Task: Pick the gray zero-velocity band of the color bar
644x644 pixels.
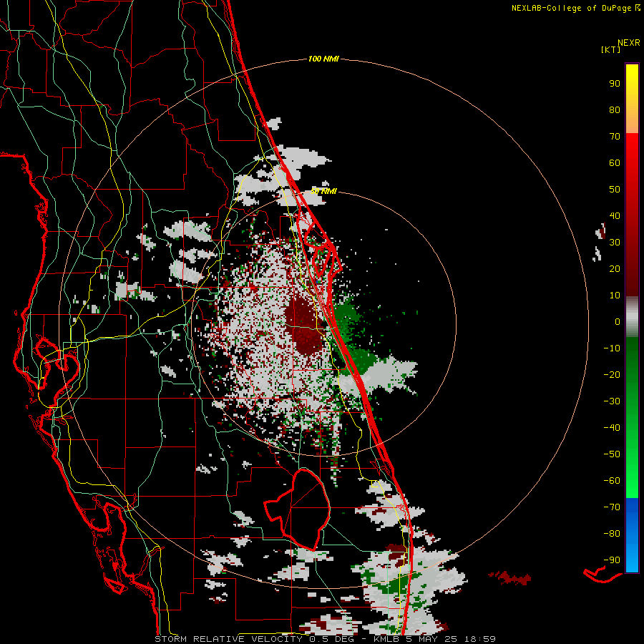Action: pyautogui.click(x=632, y=317)
